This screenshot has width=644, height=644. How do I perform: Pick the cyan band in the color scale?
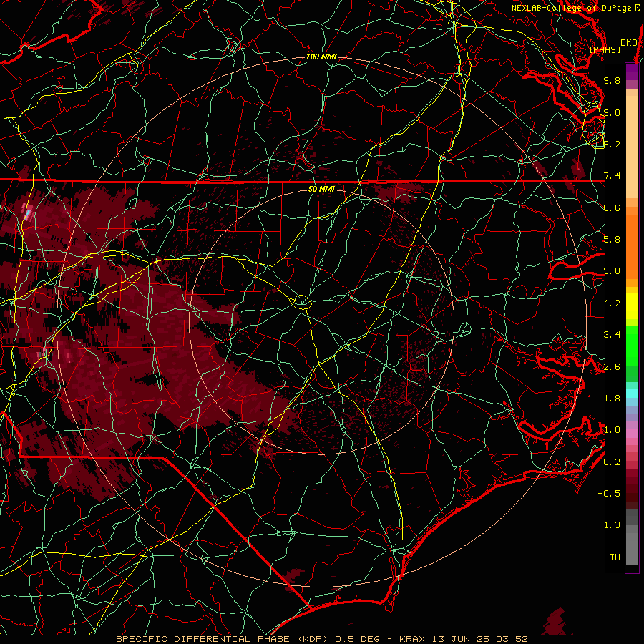(632, 394)
